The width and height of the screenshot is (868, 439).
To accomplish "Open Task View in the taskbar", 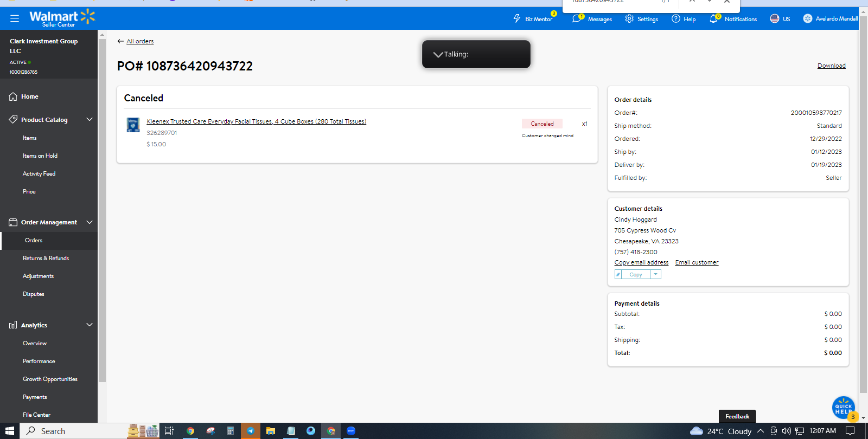I will pyautogui.click(x=169, y=431).
